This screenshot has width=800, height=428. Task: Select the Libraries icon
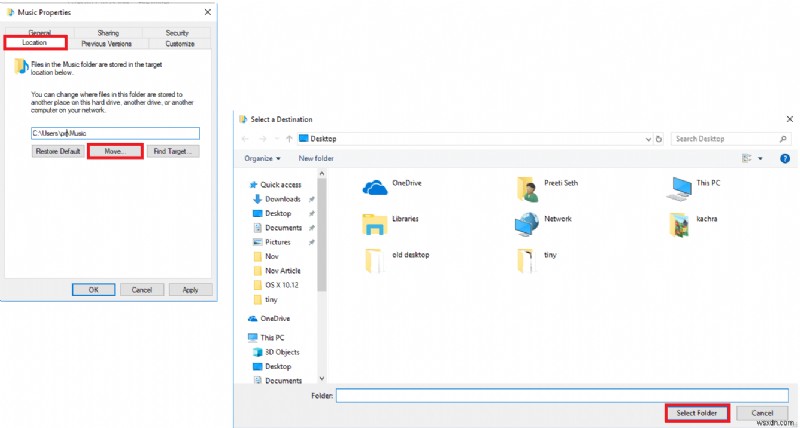pyautogui.click(x=375, y=224)
